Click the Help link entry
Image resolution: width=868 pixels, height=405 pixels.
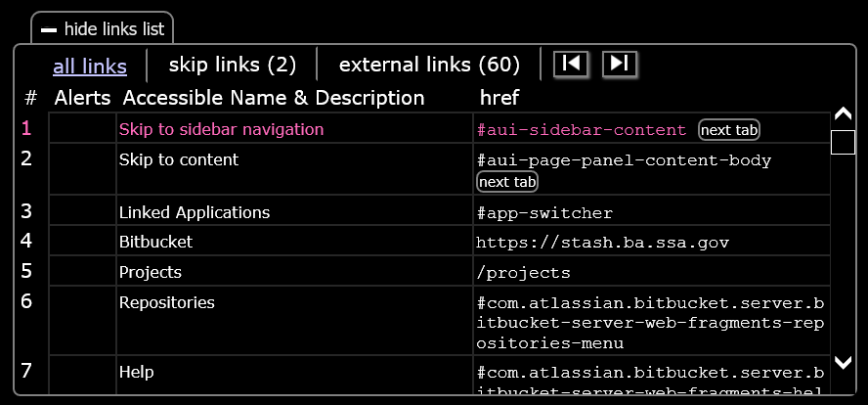pyautogui.click(x=136, y=372)
